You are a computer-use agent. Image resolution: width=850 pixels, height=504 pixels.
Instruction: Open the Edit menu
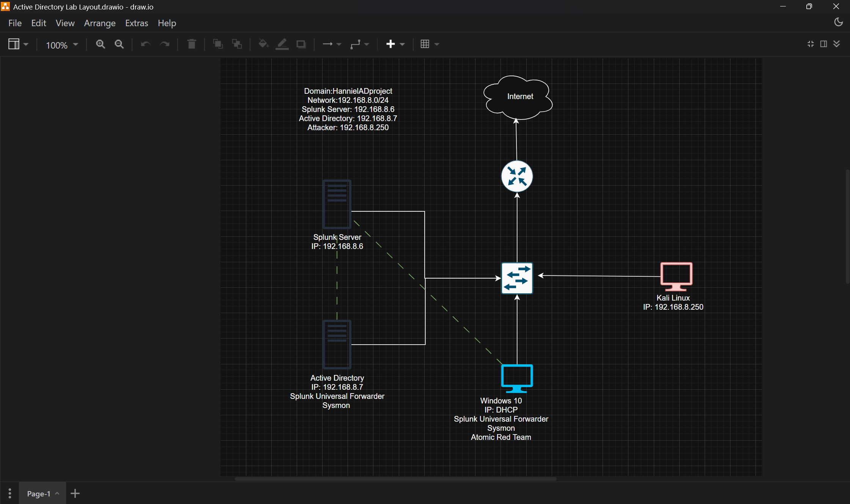[39, 23]
